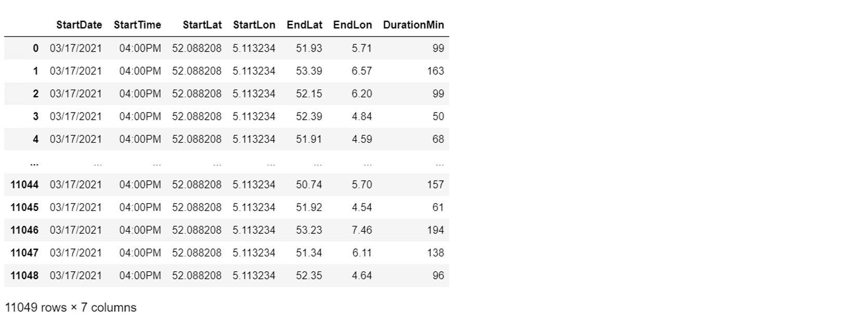The image size is (868, 325).
Task: Select row index 3
Action: coord(35,117)
